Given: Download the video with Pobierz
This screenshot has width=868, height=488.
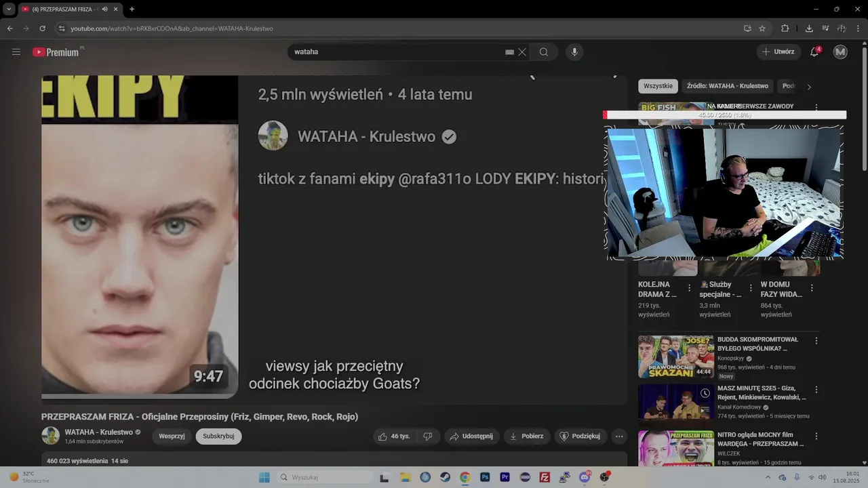Looking at the screenshot, I should 526,436.
